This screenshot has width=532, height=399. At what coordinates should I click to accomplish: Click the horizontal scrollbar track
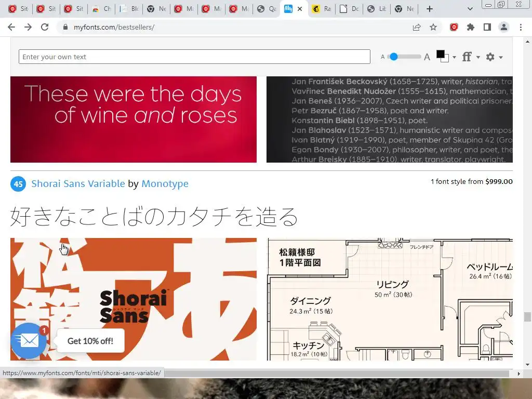pos(337,374)
